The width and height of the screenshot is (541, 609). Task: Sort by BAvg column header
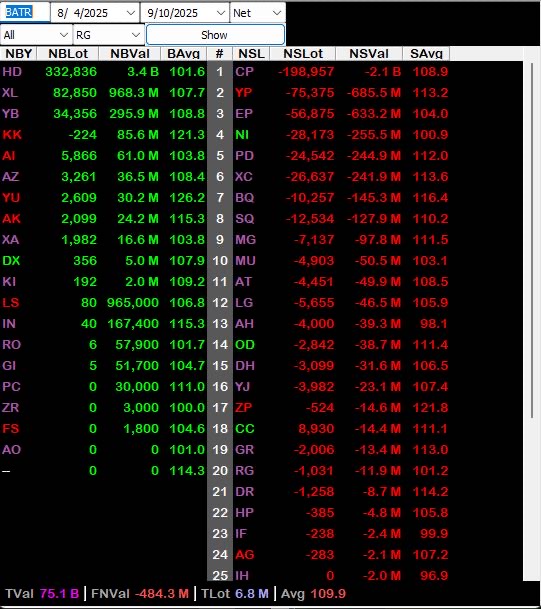point(183,54)
